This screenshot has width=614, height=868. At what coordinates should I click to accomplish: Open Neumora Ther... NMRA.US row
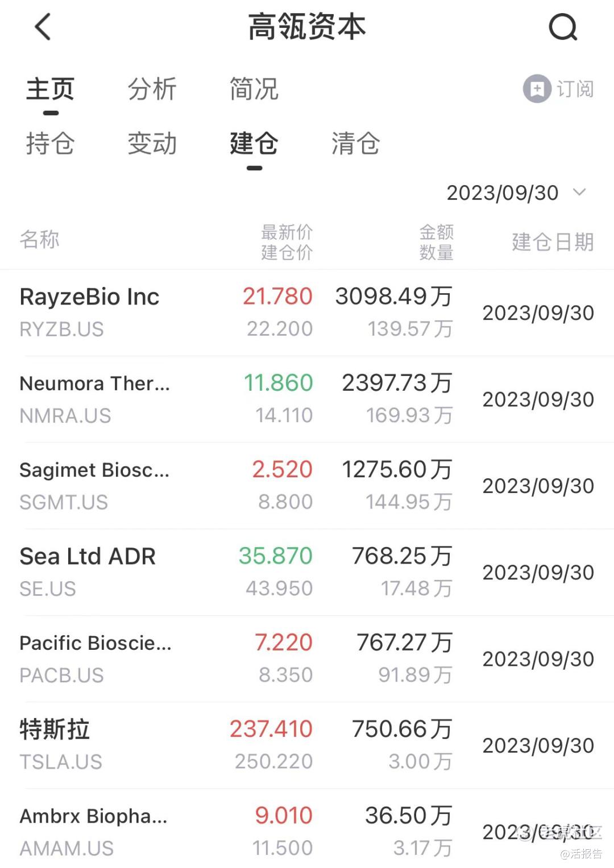pos(307,399)
